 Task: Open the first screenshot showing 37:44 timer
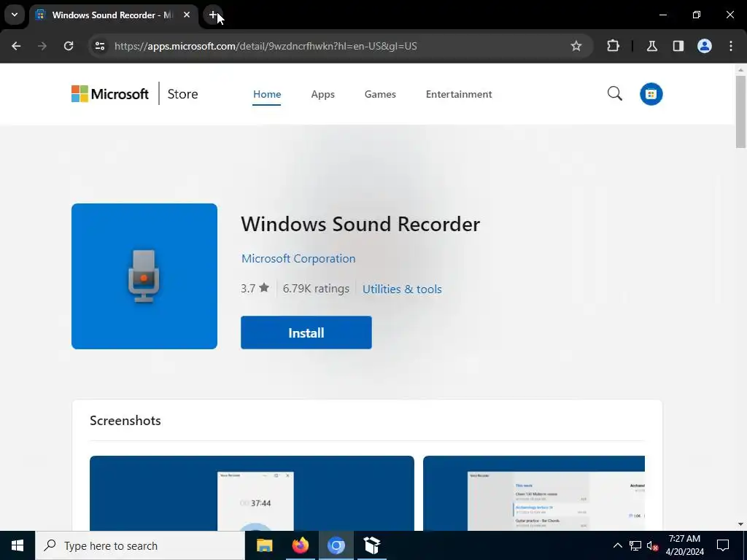point(252,494)
